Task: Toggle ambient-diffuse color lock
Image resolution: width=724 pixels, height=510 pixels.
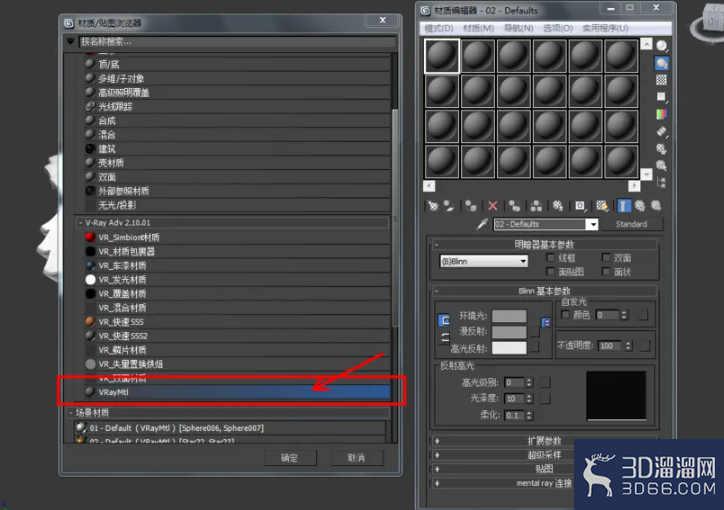Action: (x=444, y=320)
